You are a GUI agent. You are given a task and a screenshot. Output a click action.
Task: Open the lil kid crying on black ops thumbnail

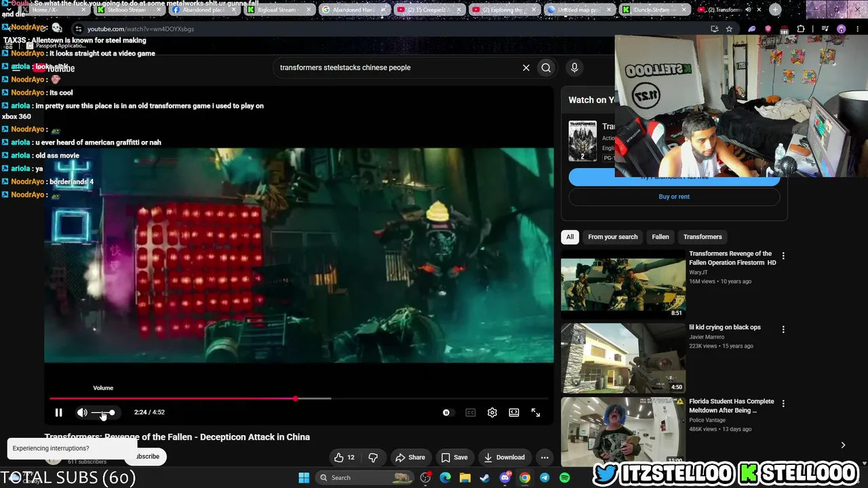pos(623,358)
